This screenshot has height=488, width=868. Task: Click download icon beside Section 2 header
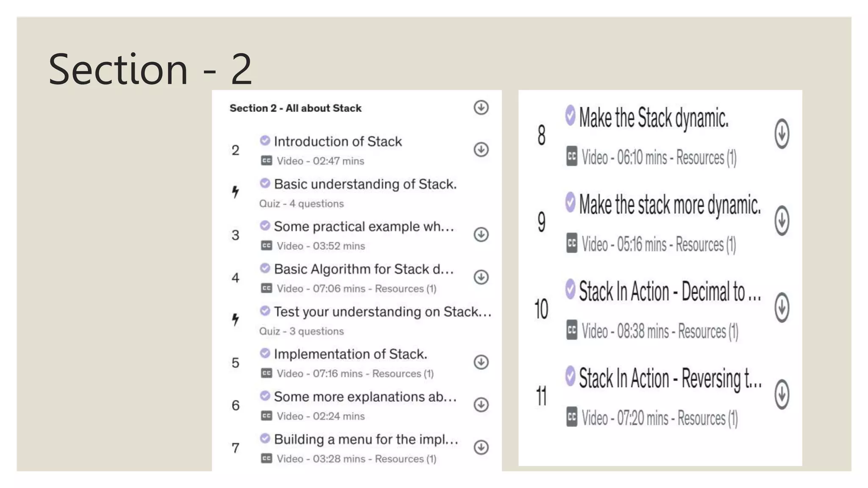pyautogui.click(x=481, y=108)
